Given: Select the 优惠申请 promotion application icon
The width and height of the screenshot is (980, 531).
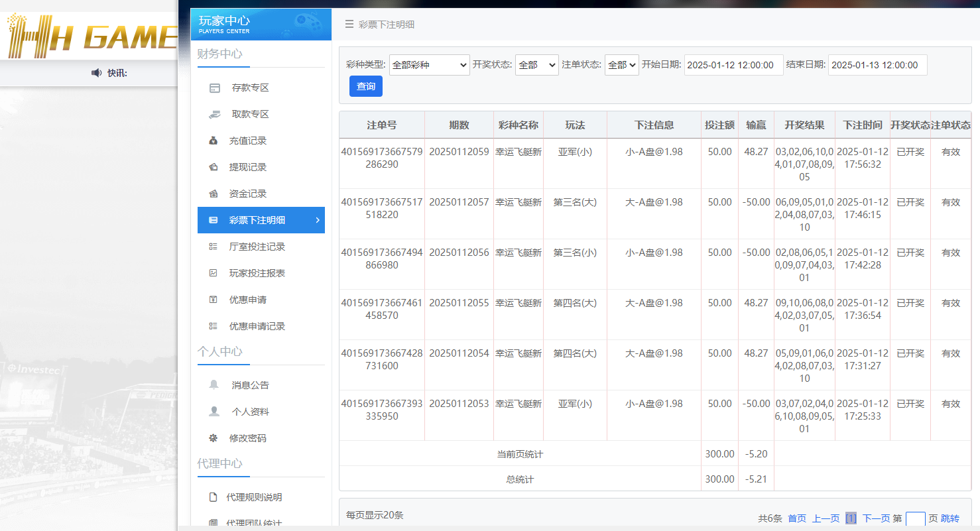Looking at the screenshot, I should tap(214, 299).
